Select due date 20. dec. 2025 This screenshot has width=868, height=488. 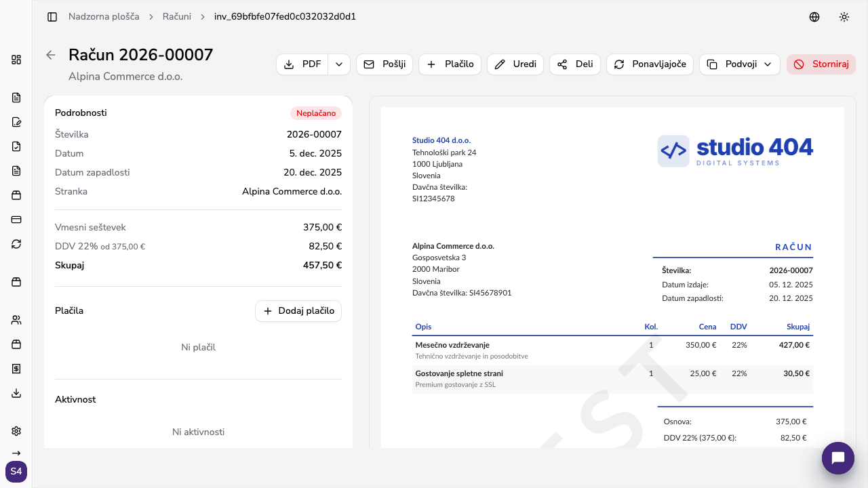point(313,172)
